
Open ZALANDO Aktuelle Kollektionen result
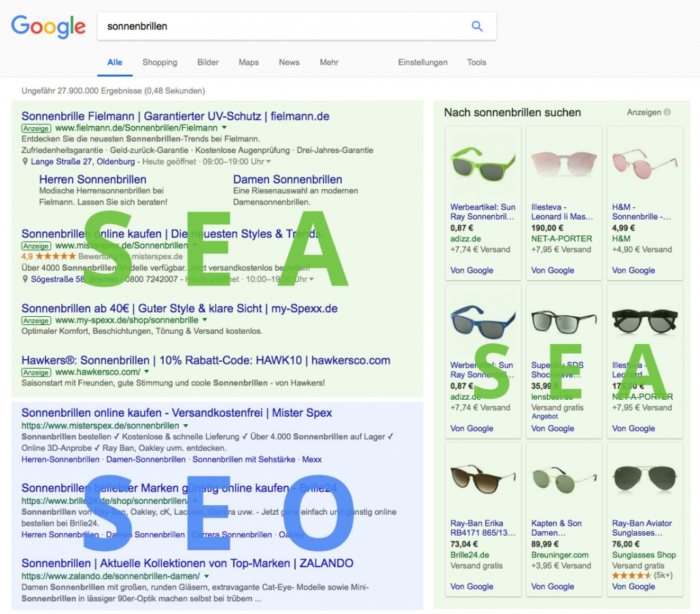pos(188,563)
